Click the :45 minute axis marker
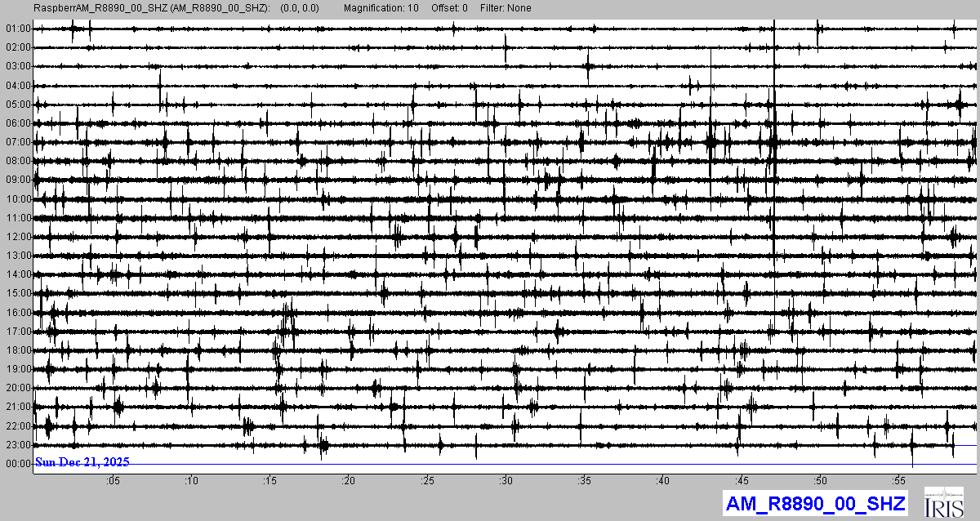The width and height of the screenshot is (980, 521). (x=742, y=481)
